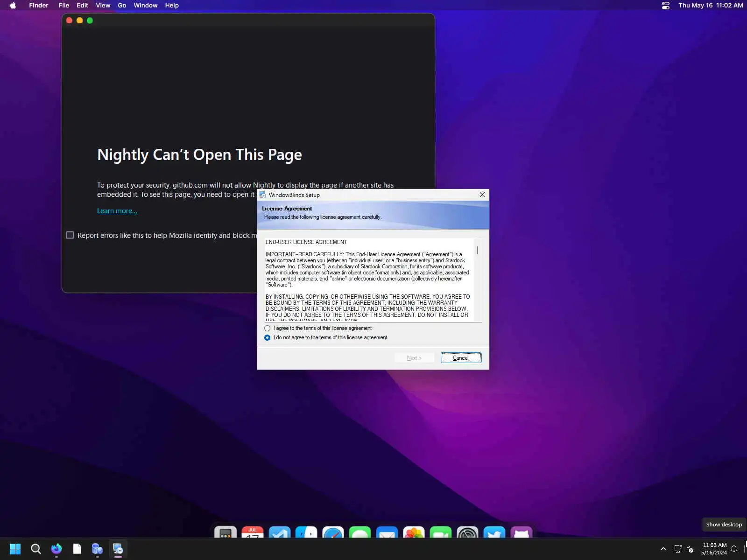Viewport: 747px width, 560px height.
Task: Click the menu bar date and time
Action: coord(711,6)
